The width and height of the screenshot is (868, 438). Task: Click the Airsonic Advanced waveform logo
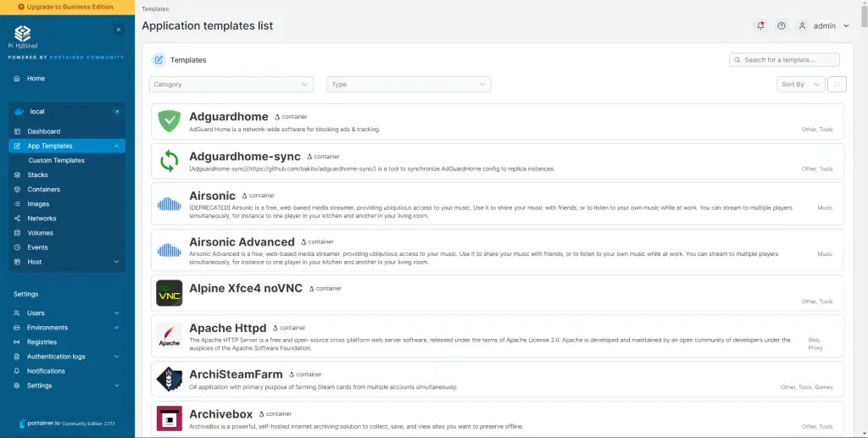click(170, 251)
